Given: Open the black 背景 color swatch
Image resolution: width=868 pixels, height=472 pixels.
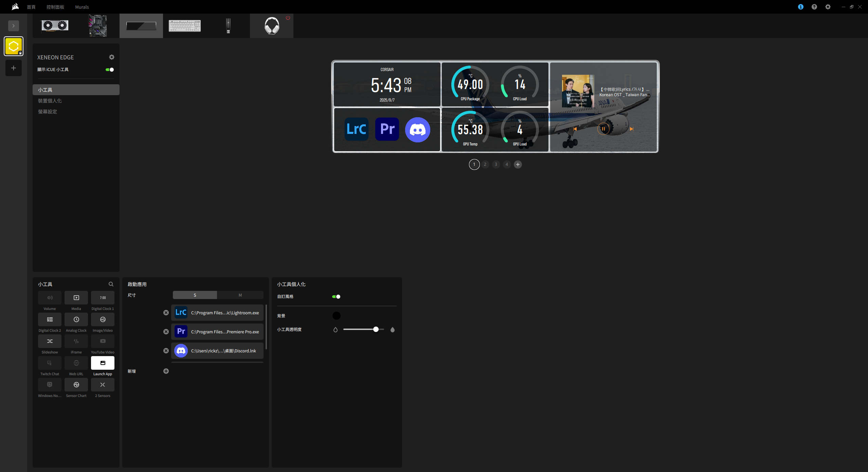Looking at the screenshot, I should click(x=336, y=316).
